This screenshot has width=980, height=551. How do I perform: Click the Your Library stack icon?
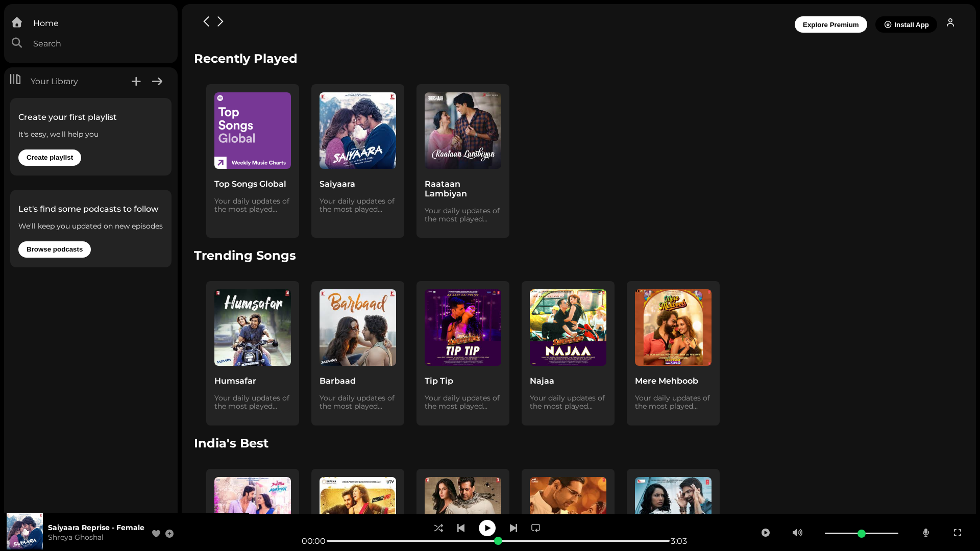15,79
